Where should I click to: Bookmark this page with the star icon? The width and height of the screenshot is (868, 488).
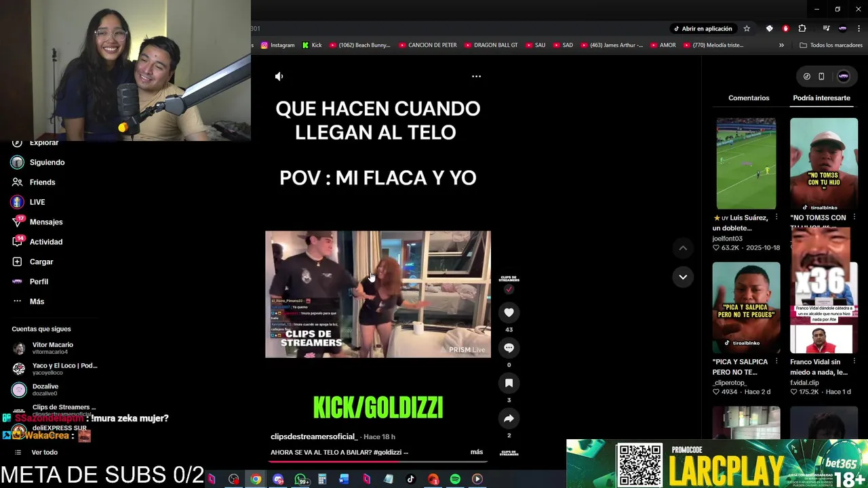coord(747,28)
